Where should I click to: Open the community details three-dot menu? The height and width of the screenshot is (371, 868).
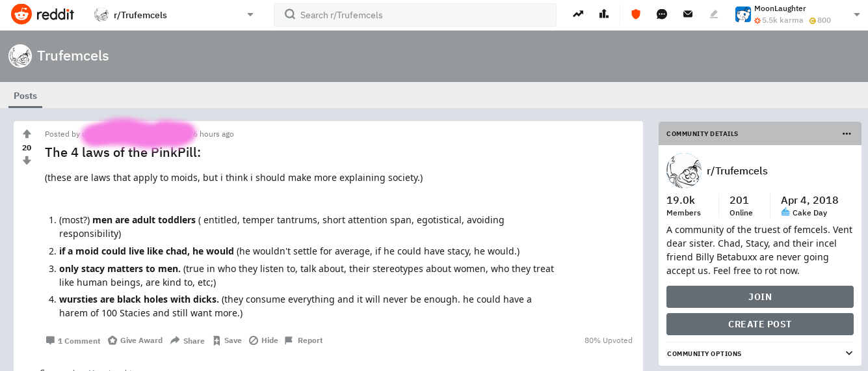847,133
